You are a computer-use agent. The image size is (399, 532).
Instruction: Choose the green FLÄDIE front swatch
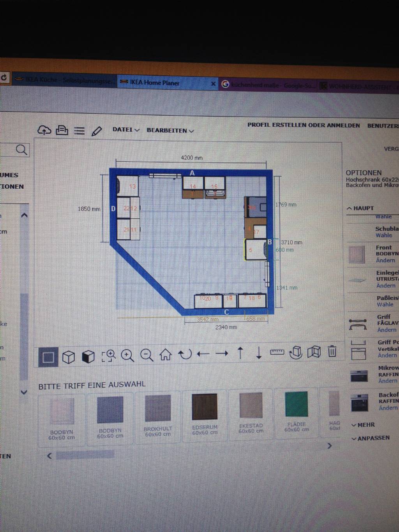tap(297, 405)
